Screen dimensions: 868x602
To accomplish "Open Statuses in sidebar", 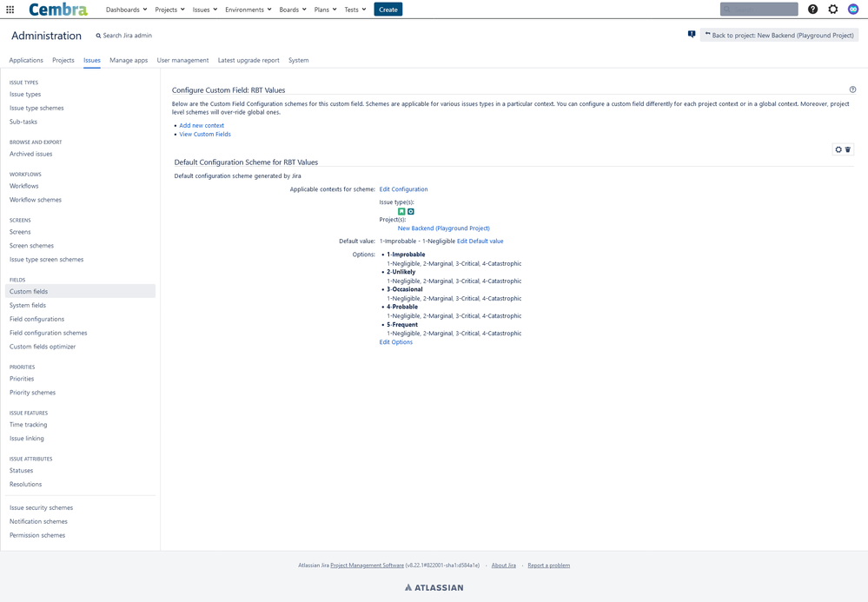I will (21, 471).
